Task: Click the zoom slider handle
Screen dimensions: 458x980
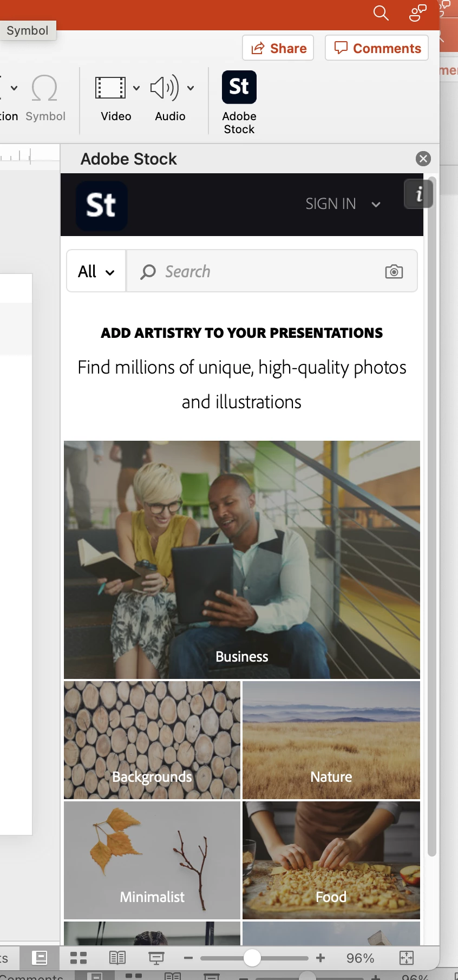Action: click(252, 958)
